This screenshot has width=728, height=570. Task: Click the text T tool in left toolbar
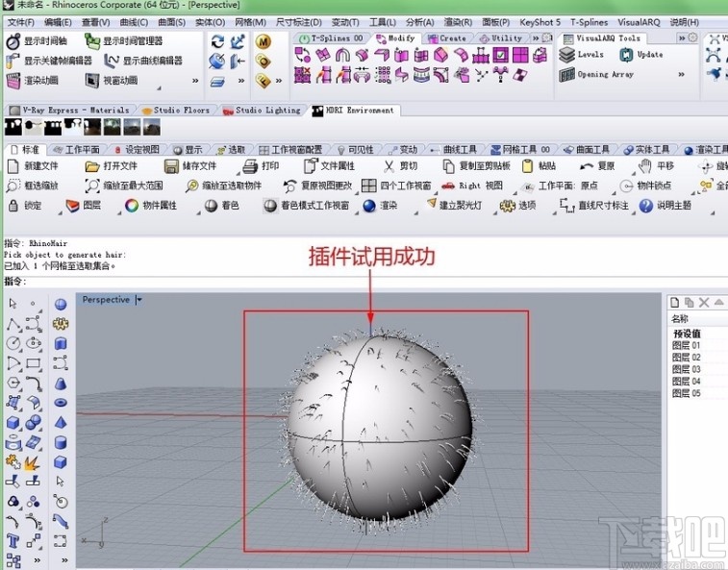(13, 541)
